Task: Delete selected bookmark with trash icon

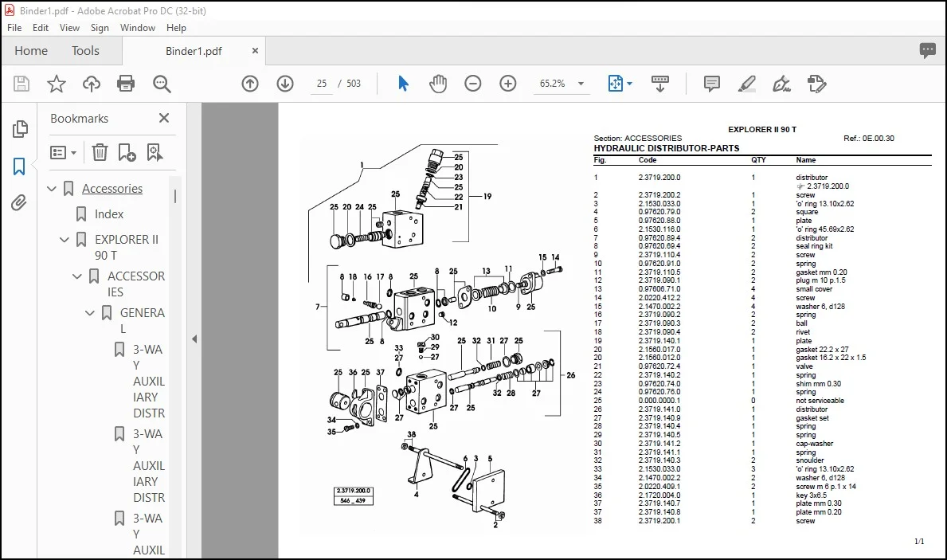Action: [x=100, y=152]
